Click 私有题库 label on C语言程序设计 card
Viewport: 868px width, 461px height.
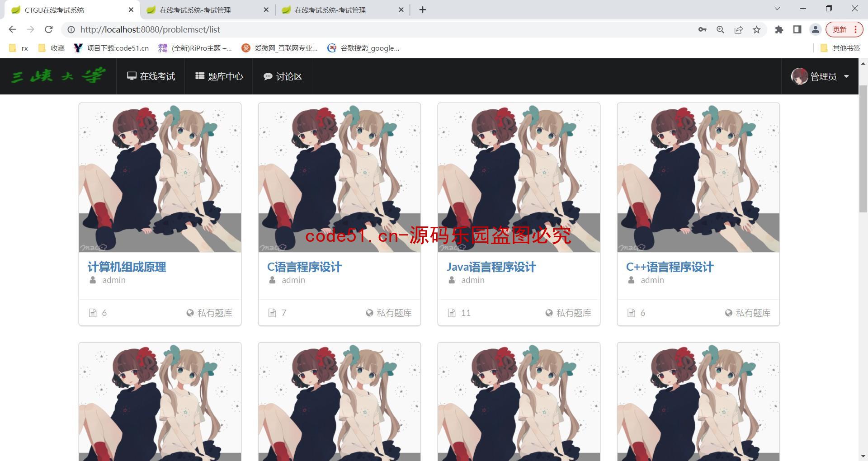pos(394,313)
